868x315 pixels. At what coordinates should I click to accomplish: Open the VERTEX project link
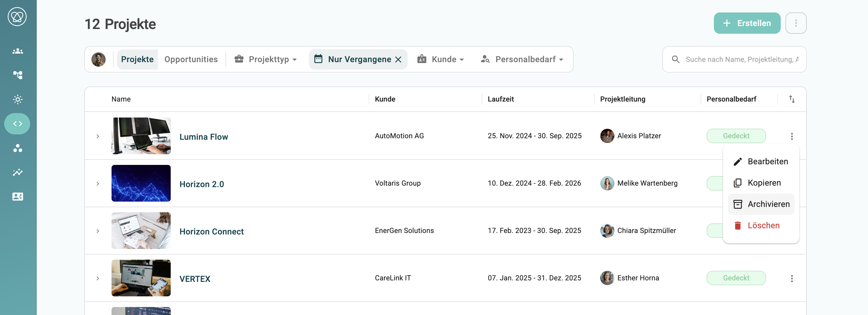(195, 279)
